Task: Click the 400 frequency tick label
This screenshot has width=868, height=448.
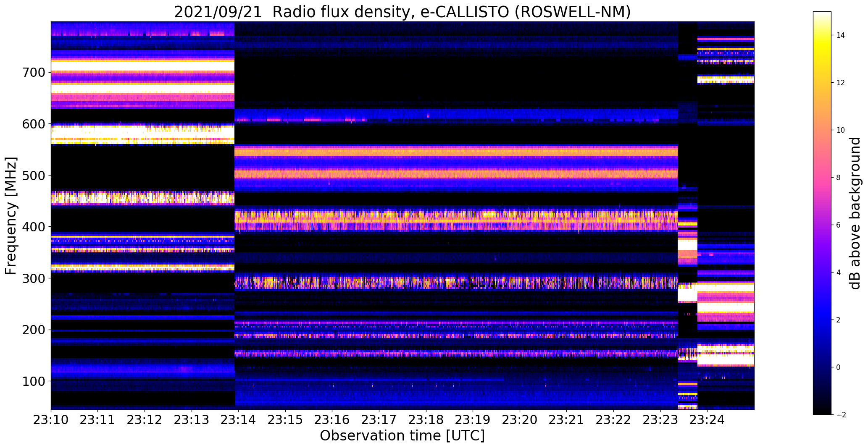Action: (33, 227)
